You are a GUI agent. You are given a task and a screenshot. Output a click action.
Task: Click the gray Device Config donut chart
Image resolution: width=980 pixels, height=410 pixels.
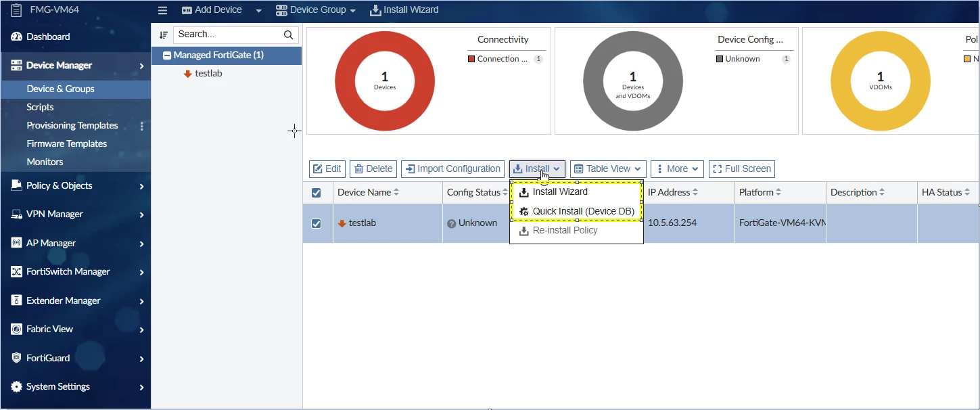tap(633, 81)
